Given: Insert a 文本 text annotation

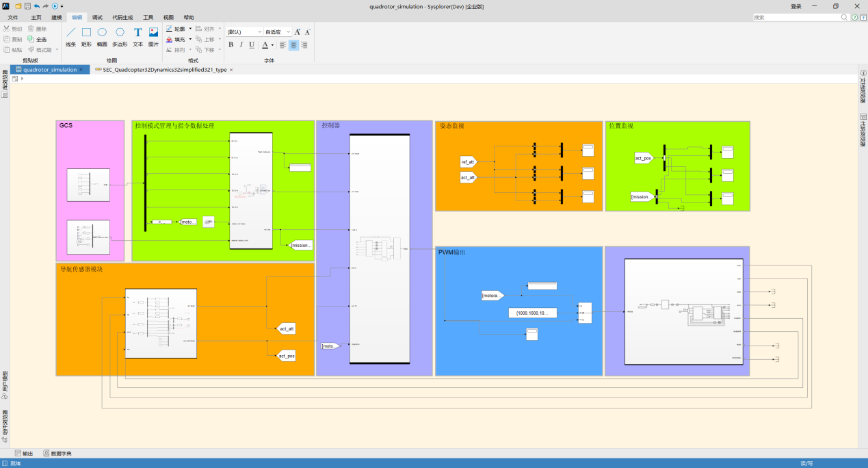Looking at the screenshot, I should [137, 36].
